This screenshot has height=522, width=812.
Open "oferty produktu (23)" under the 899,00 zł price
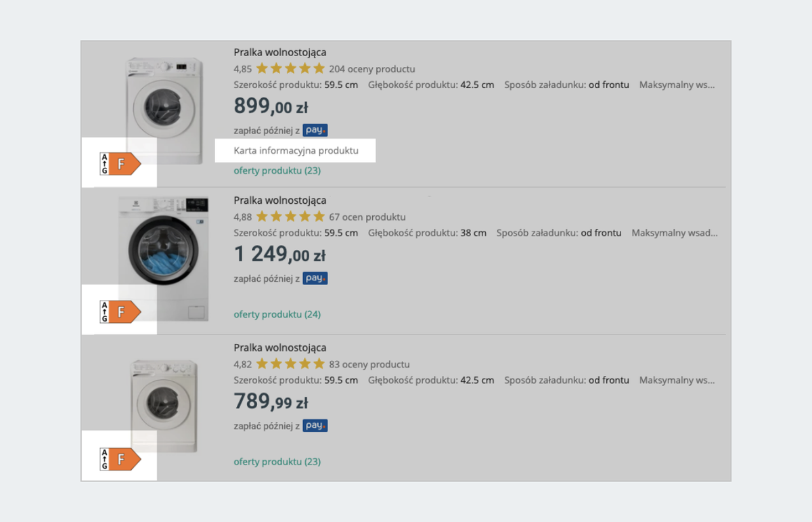[277, 171]
